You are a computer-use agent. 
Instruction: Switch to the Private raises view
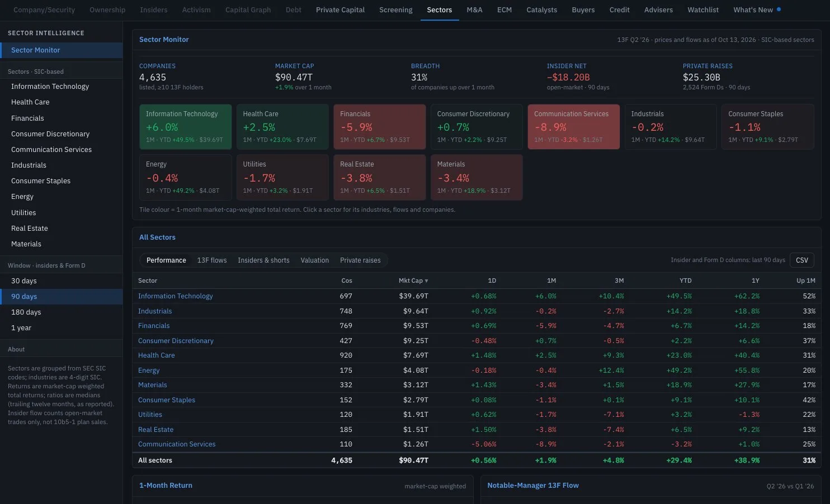pos(360,260)
